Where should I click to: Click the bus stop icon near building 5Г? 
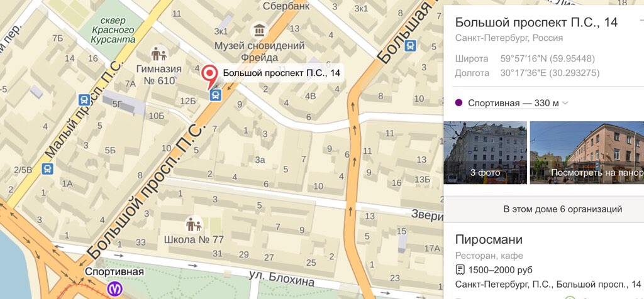click(x=84, y=99)
